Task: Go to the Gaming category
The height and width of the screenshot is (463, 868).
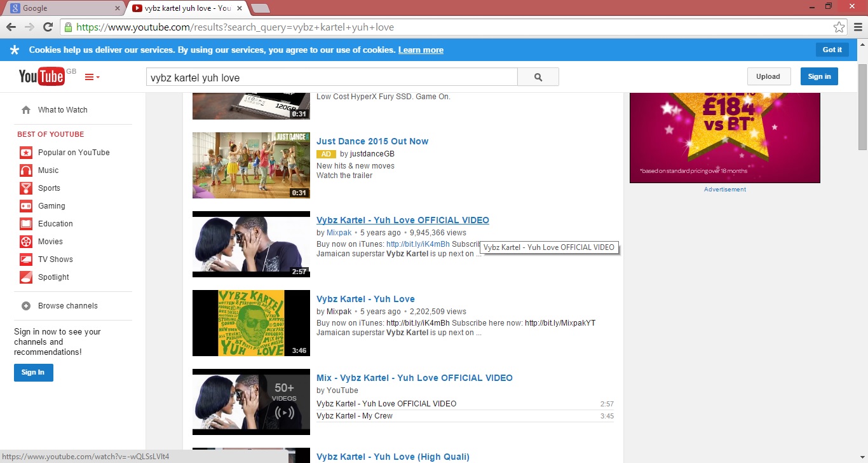Action: [x=51, y=206]
